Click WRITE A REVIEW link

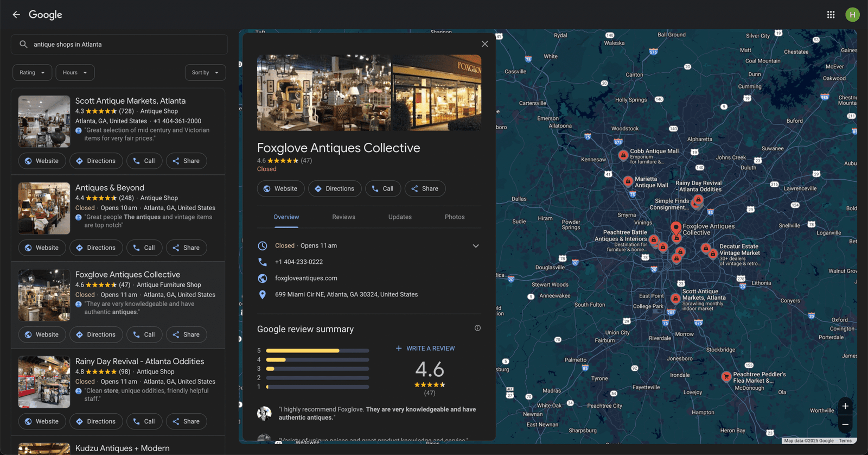pyautogui.click(x=425, y=349)
